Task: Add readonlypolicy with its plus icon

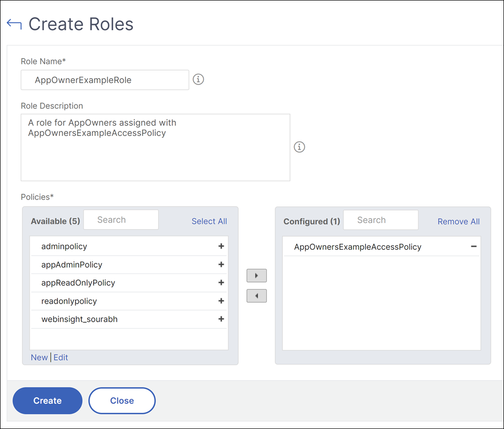Action: click(221, 301)
